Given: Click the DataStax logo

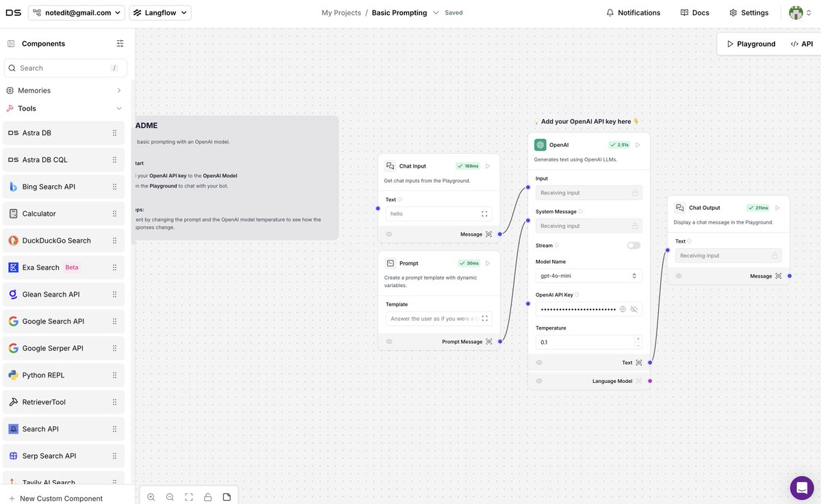Looking at the screenshot, I should coord(13,12).
